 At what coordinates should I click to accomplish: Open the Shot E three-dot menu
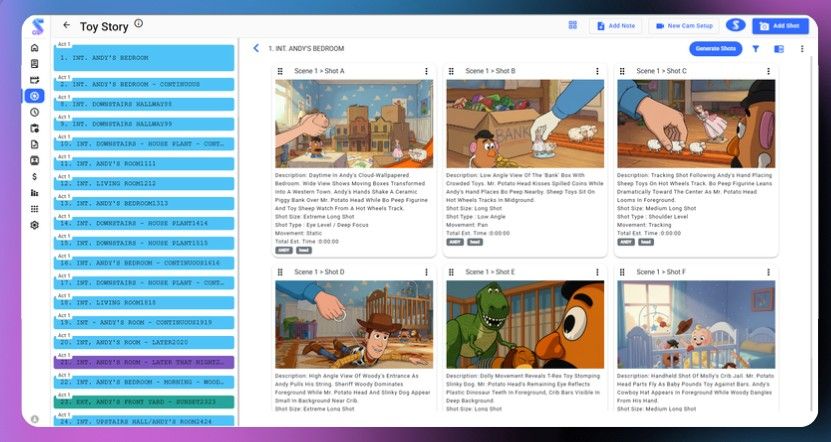tap(597, 272)
